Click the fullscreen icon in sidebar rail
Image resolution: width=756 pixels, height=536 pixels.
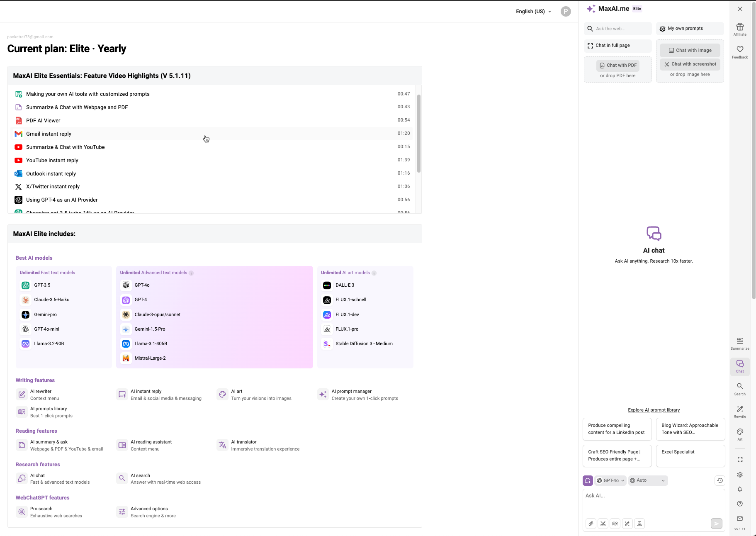pyautogui.click(x=740, y=460)
